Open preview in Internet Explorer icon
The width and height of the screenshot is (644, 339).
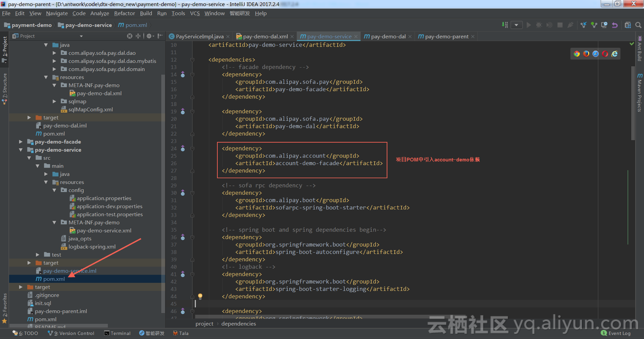point(615,54)
